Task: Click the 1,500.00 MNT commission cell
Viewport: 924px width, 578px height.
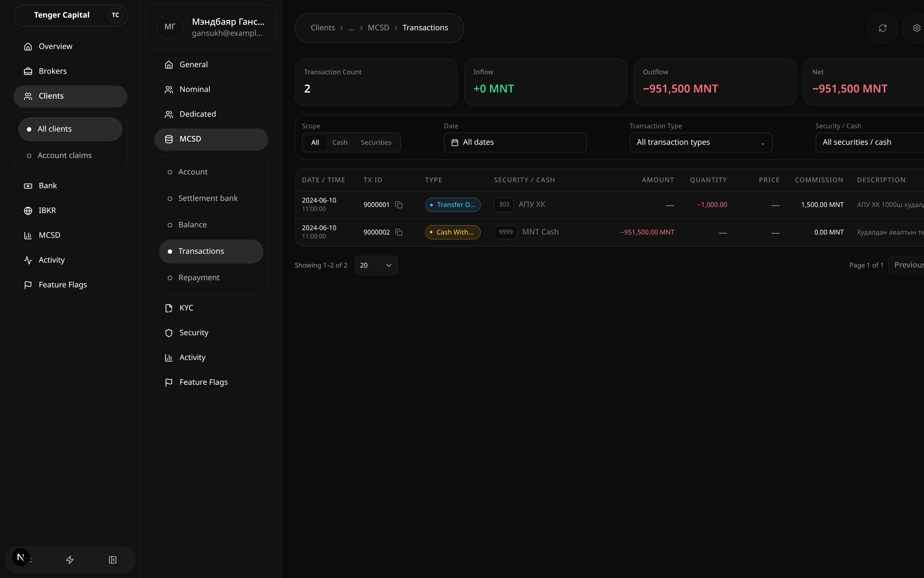Action: click(x=822, y=205)
